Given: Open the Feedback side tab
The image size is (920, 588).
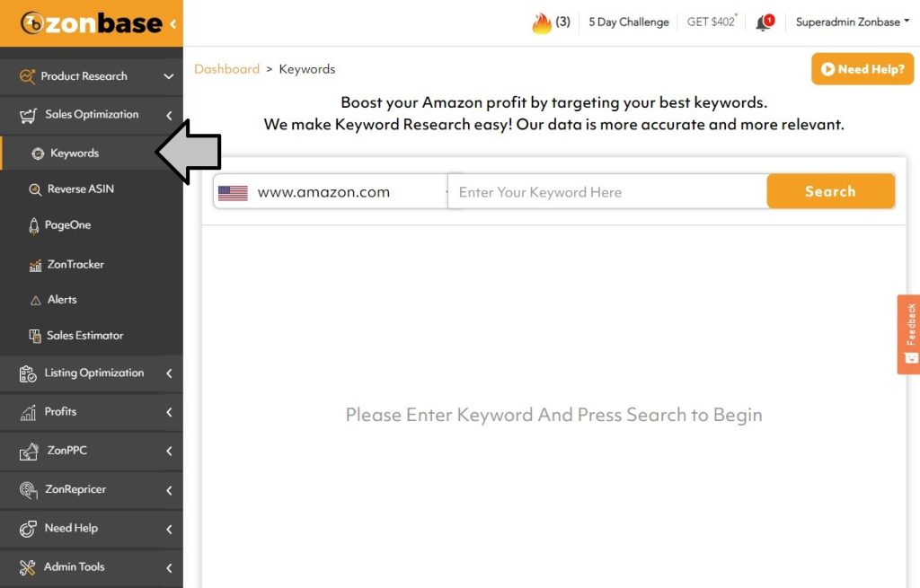Looking at the screenshot, I should (x=908, y=334).
